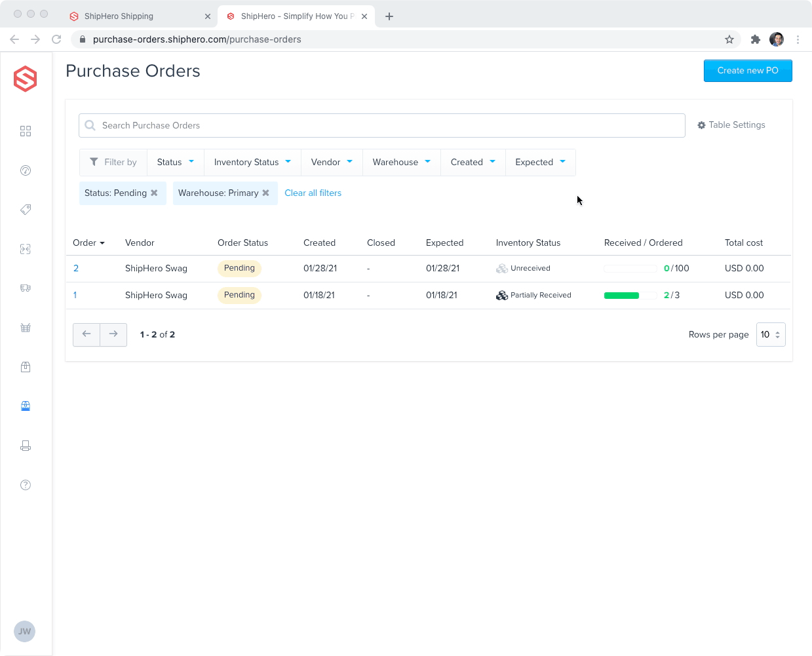This screenshot has height=656, width=812.
Task: Open the shopping basket icon in sidebar
Action: click(26, 328)
